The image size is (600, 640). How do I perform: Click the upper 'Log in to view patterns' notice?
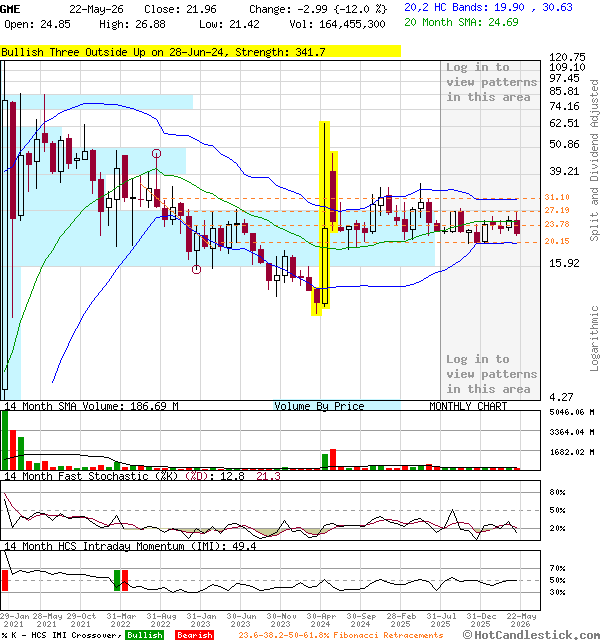[x=491, y=82]
